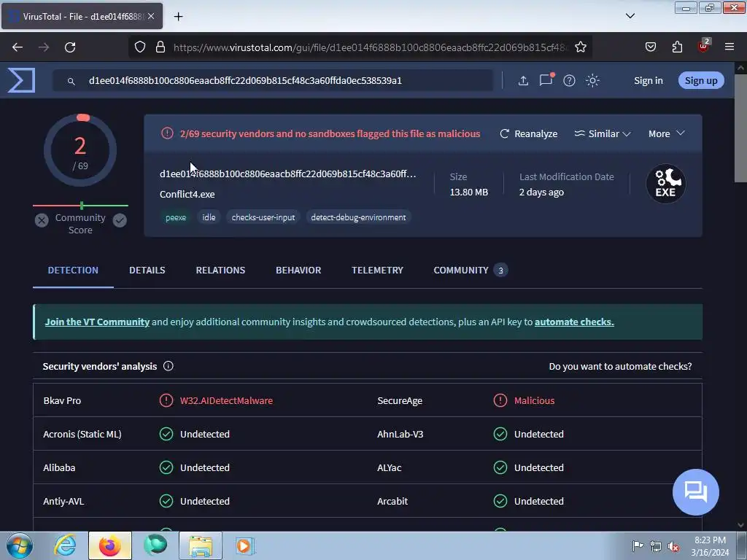Open Windows Media Player from taskbar
The width and height of the screenshot is (747, 560).
[245, 545]
